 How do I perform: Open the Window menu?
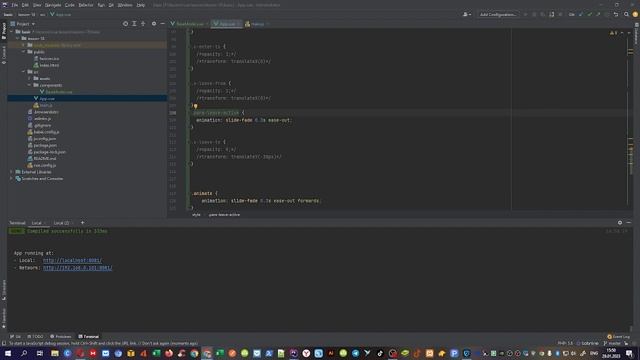(125, 5)
